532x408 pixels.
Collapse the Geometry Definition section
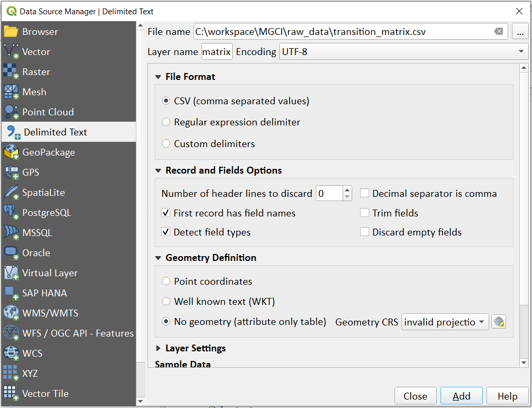click(x=158, y=258)
